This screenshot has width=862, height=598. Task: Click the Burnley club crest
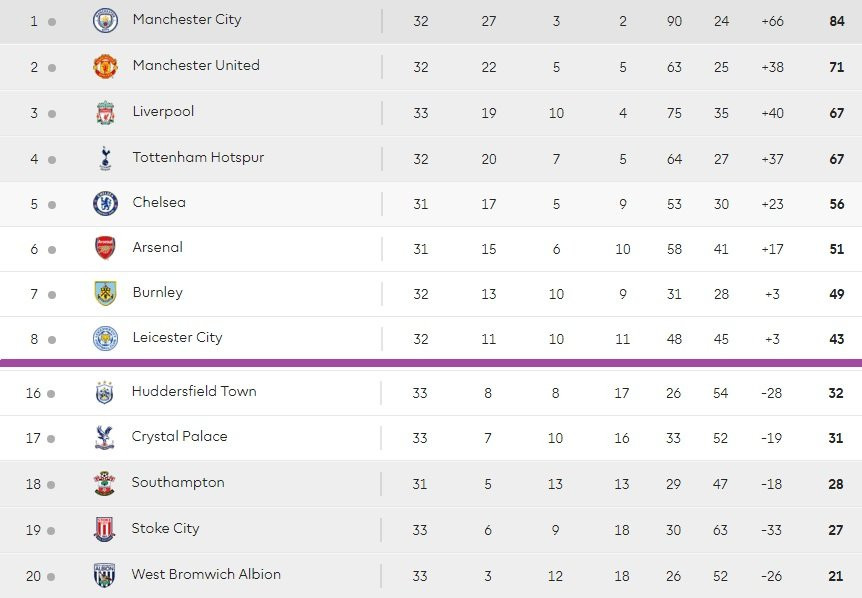pos(105,293)
